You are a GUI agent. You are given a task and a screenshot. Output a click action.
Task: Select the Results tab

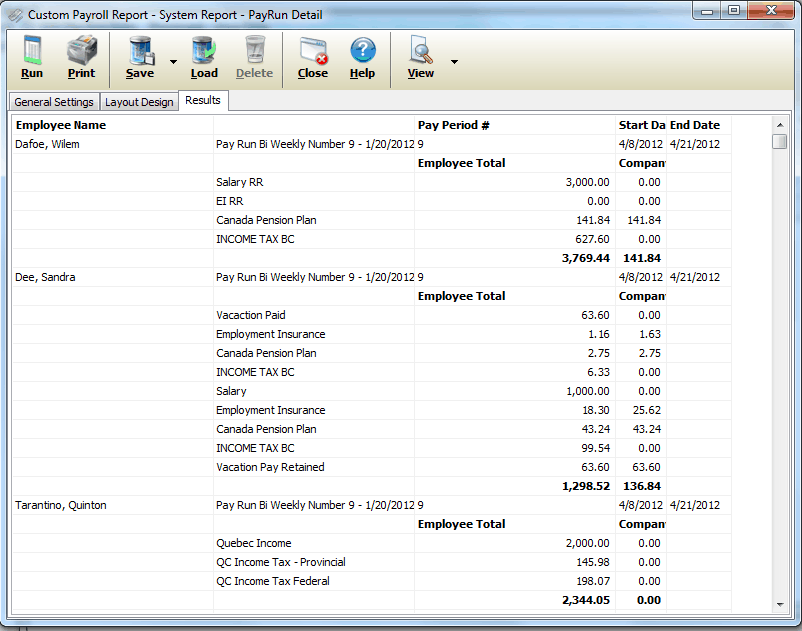[x=203, y=100]
